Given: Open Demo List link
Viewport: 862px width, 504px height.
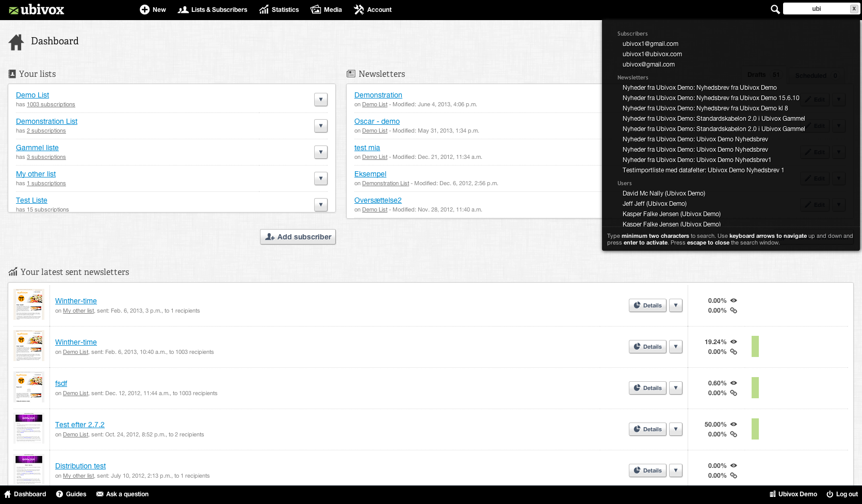Looking at the screenshot, I should pos(32,95).
